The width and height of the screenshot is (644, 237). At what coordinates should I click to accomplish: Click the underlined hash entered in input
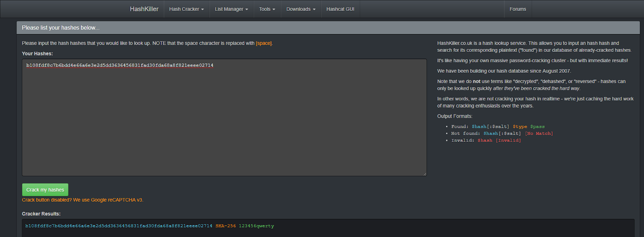(x=120, y=65)
